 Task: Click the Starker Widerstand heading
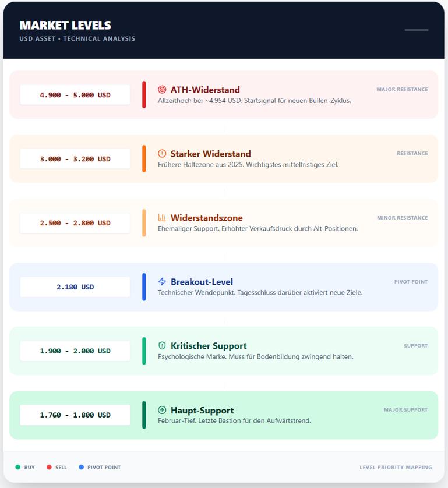[x=210, y=154]
